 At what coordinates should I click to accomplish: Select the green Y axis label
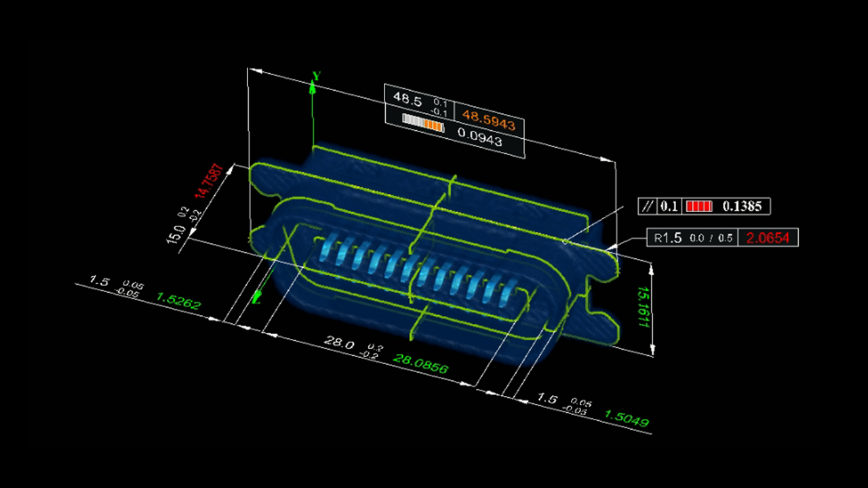315,76
